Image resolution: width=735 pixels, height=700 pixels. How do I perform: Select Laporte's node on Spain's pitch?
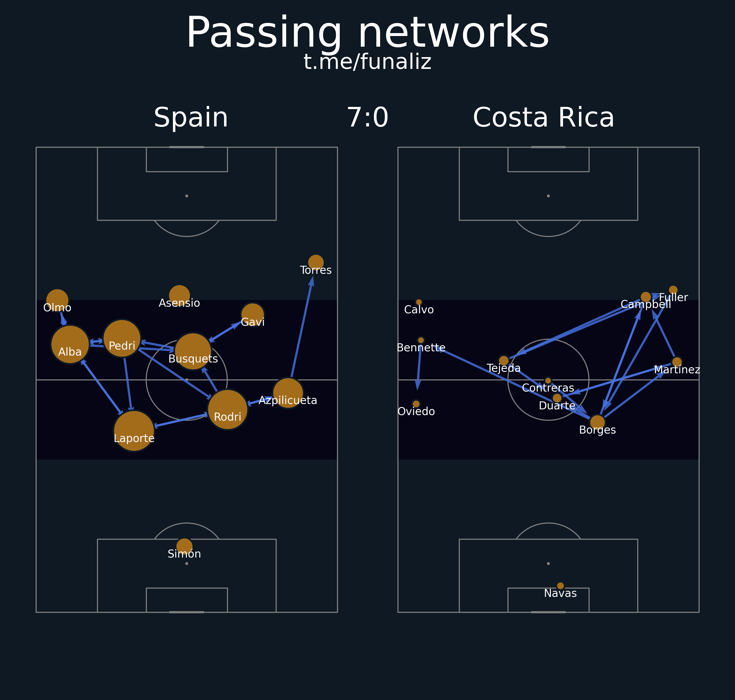[x=134, y=431]
